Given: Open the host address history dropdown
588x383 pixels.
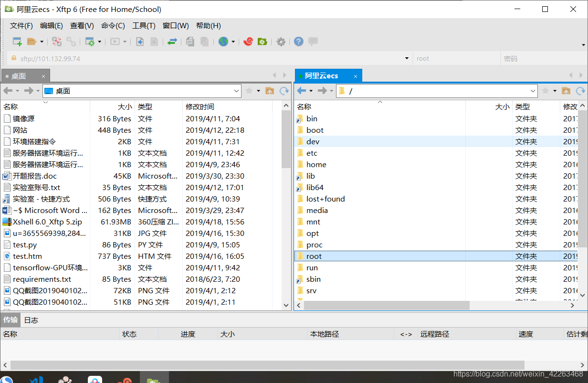Looking at the screenshot, I should coord(407,59).
